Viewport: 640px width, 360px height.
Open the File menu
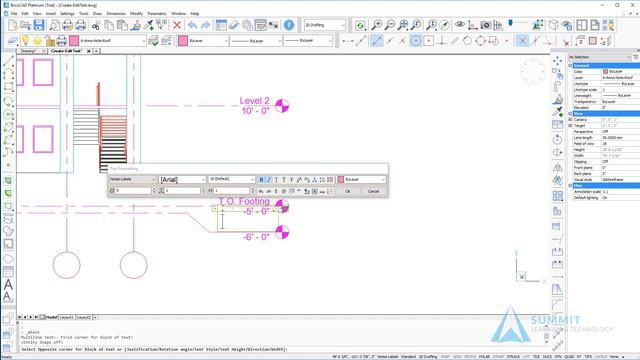[14, 13]
